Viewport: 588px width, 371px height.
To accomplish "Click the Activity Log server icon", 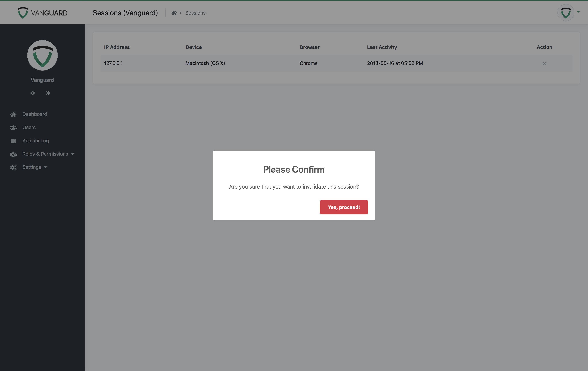I will pos(13,141).
